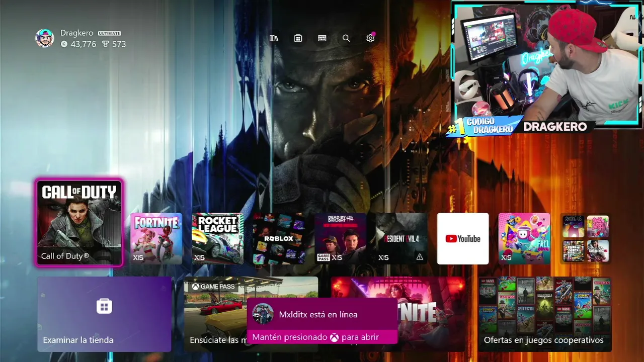Screen dimensions: 644x362
Task: Click the store bag icon on purple card
Action: point(104,306)
